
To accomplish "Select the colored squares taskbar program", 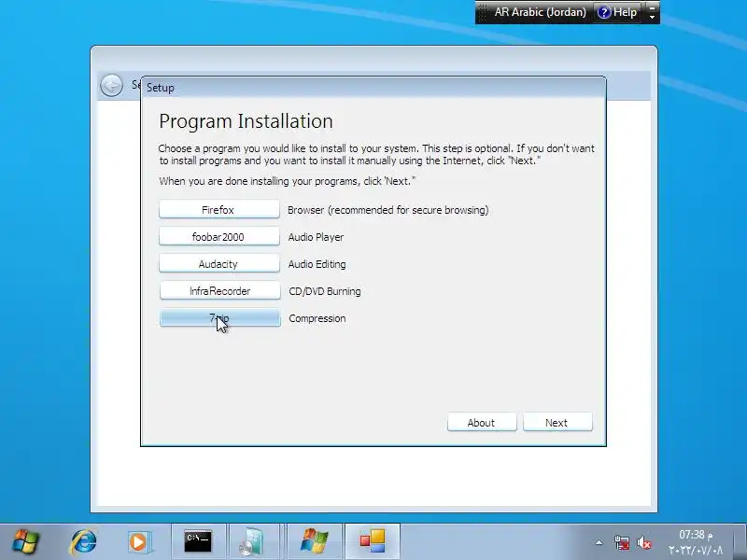I will coord(373,541).
